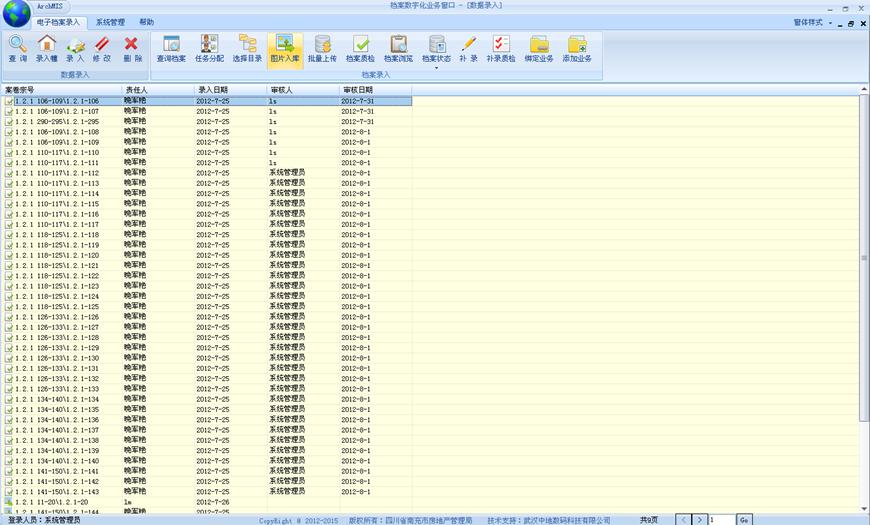Go to the previous page with the left arrow
The height and width of the screenshot is (525, 870).
pyautogui.click(x=684, y=519)
